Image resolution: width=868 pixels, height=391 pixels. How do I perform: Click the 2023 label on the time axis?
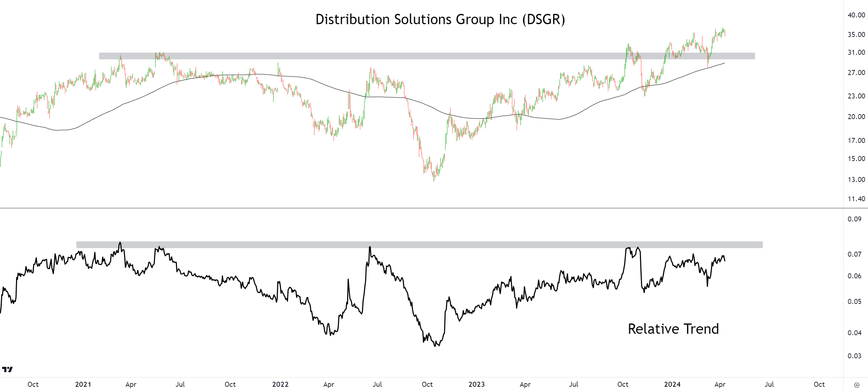pyautogui.click(x=476, y=384)
